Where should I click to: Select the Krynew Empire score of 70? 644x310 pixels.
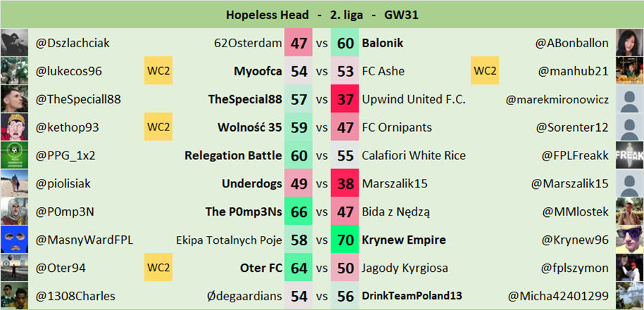(x=345, y=240)
